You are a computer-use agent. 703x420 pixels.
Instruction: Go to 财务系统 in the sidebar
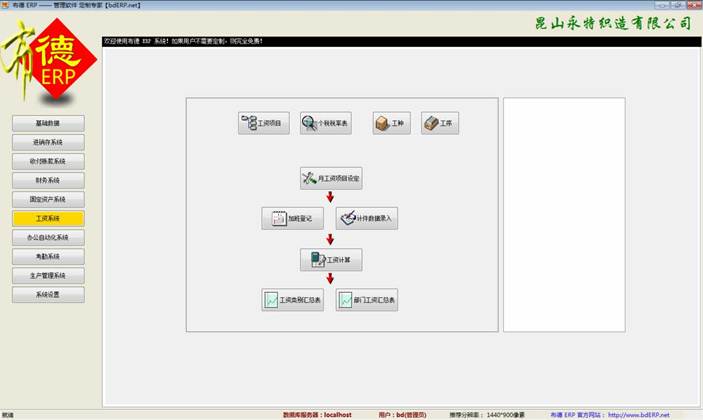pyautogui.click(x=48, y=180)
